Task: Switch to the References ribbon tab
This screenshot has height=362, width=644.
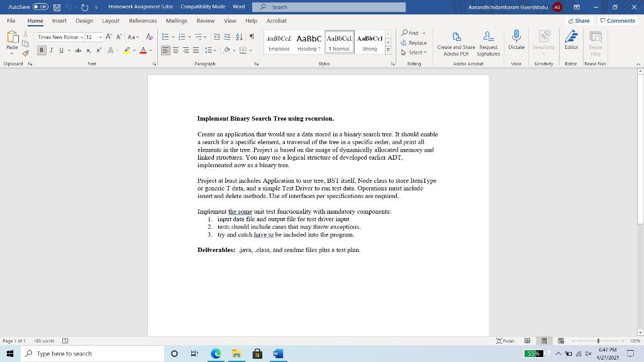Action: pyautogui.click(x=142, y=21)
